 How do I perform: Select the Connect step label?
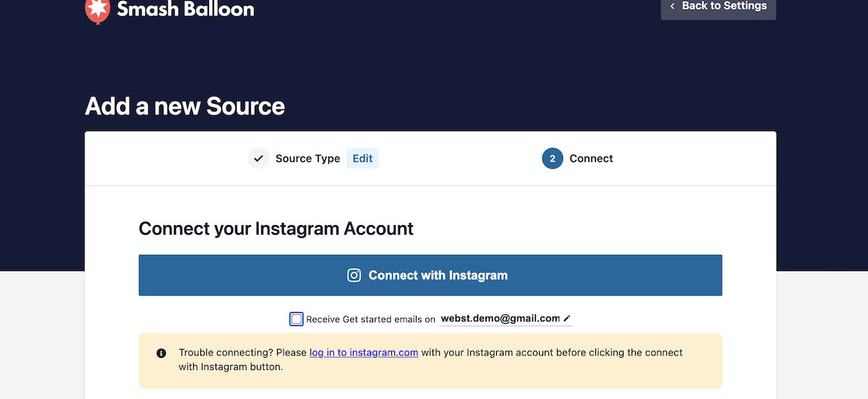591,159
